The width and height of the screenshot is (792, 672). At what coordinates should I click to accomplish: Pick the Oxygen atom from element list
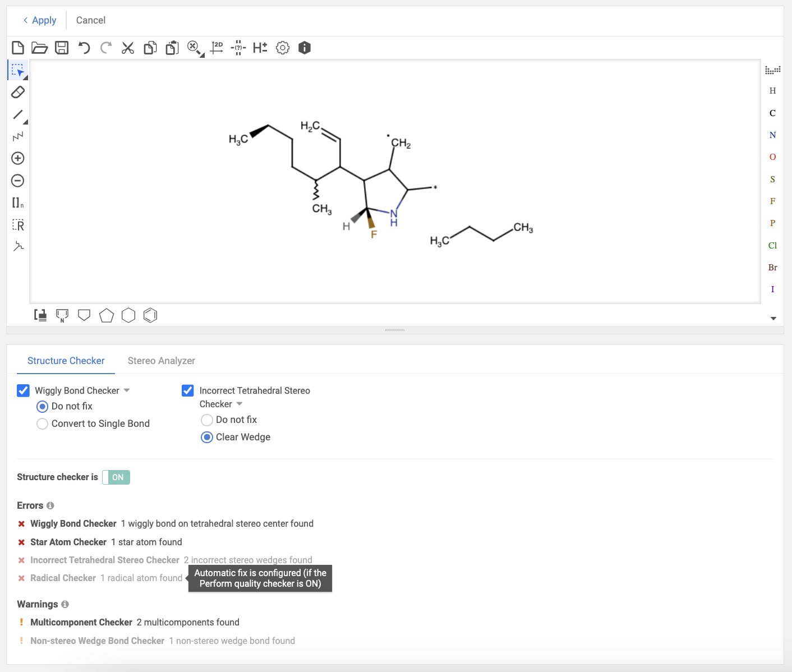(x=772, y=157)
